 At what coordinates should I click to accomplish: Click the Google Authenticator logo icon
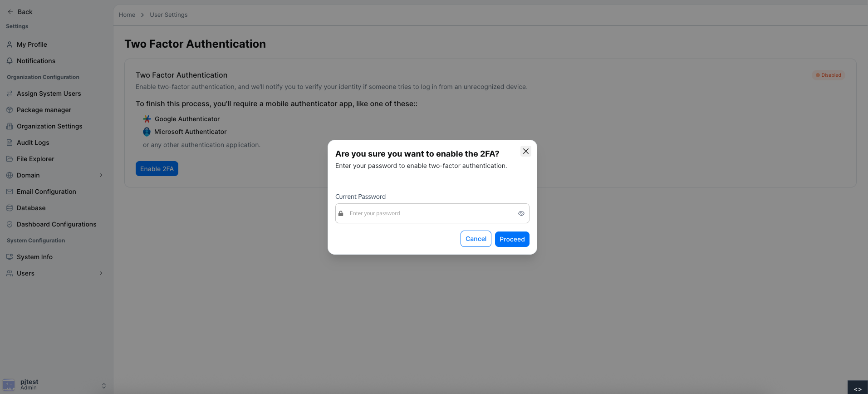point(147,119)
